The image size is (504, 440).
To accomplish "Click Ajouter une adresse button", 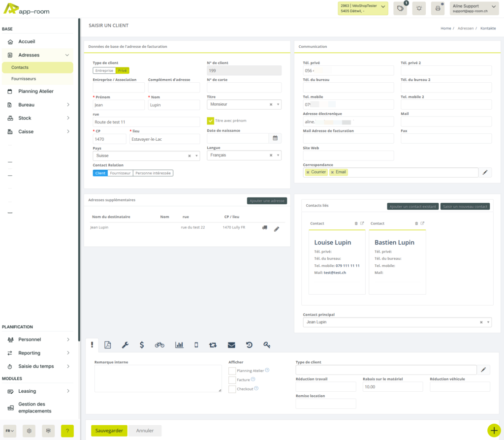I will click(266, 201).
